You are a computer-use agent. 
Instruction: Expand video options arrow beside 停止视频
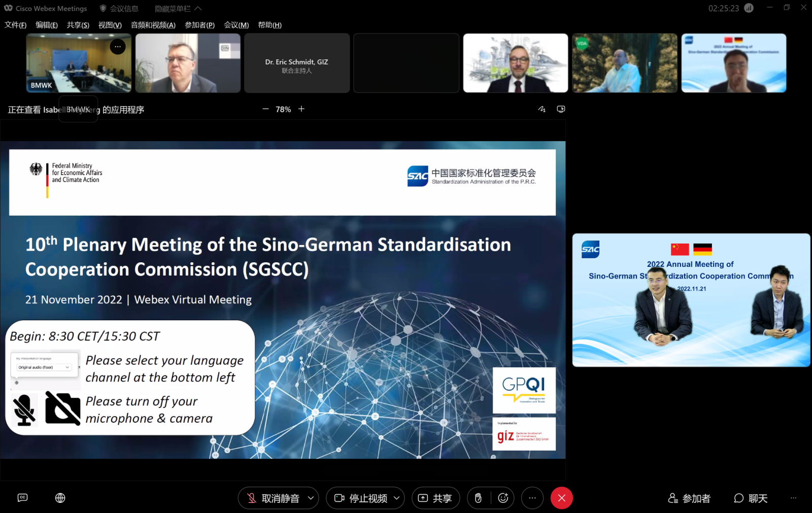[396, 498]
